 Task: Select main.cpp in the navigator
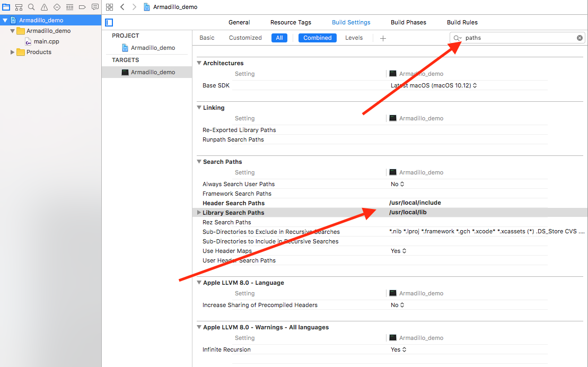click(x=47, y=42)
